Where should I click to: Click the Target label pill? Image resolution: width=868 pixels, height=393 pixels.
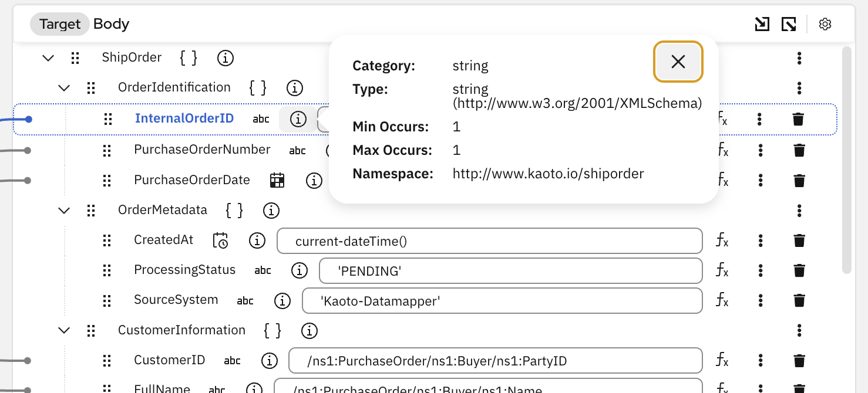coord(60,24)
